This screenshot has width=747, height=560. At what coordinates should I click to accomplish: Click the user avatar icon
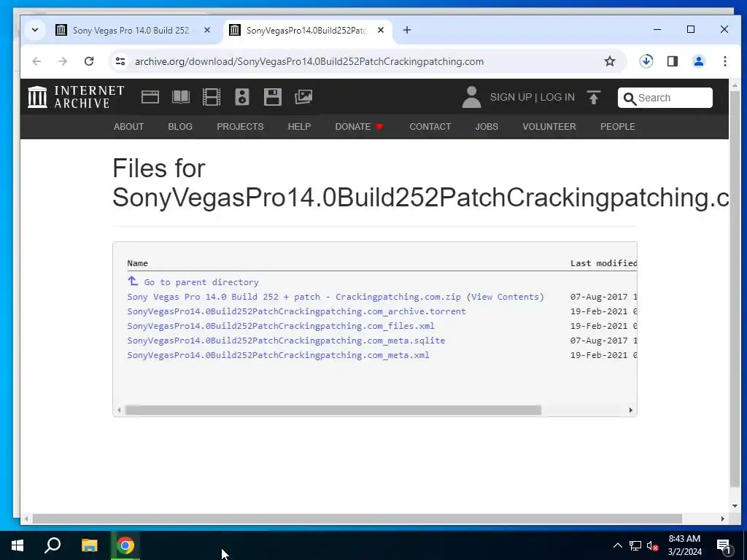pyautogui.click(x=471, y=97)
